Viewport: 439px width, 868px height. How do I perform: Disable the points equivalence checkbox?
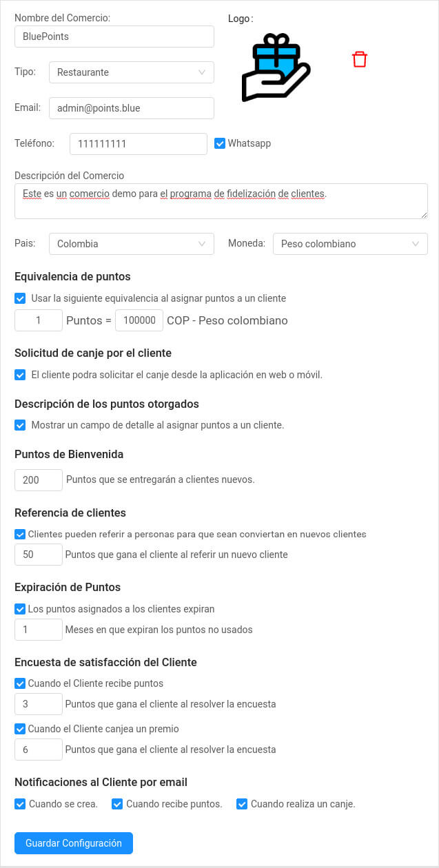20,298
